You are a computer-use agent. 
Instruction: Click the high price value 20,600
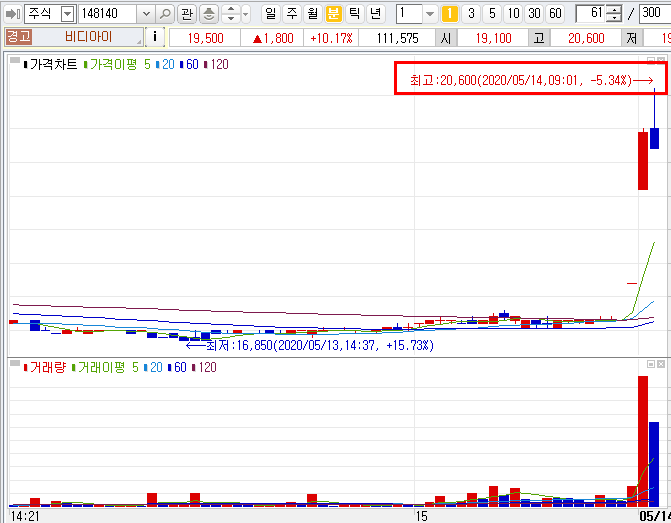[586, 39]
